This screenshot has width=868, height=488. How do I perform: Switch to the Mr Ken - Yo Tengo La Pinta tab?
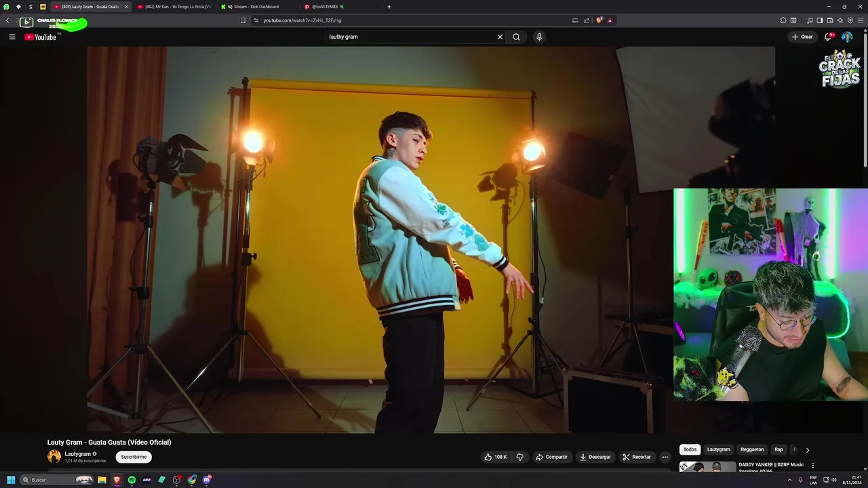(174, 7)
